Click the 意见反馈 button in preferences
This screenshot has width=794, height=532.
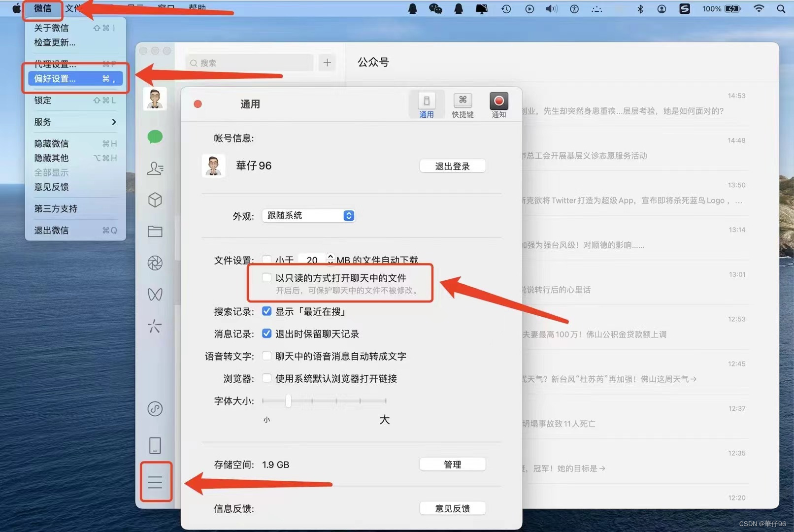452,508
